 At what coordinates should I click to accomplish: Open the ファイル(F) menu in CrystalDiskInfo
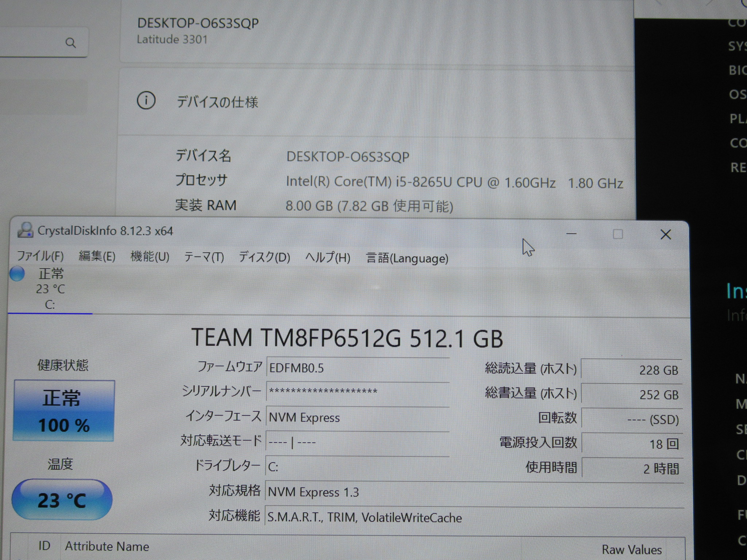tap(40, 256)
